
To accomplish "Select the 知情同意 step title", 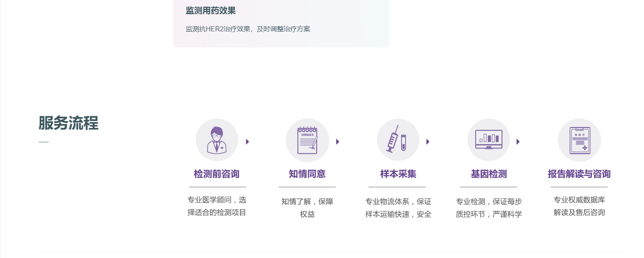I will (307, 174).
